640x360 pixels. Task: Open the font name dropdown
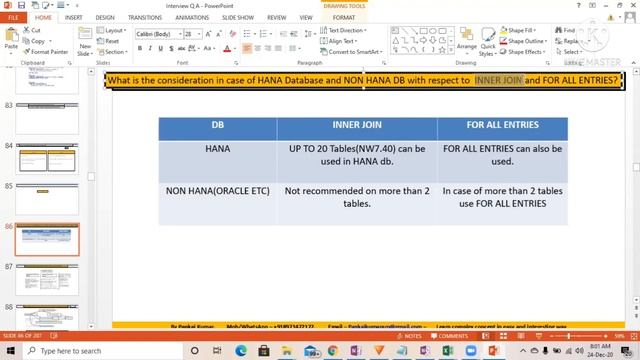pos(180,34)
